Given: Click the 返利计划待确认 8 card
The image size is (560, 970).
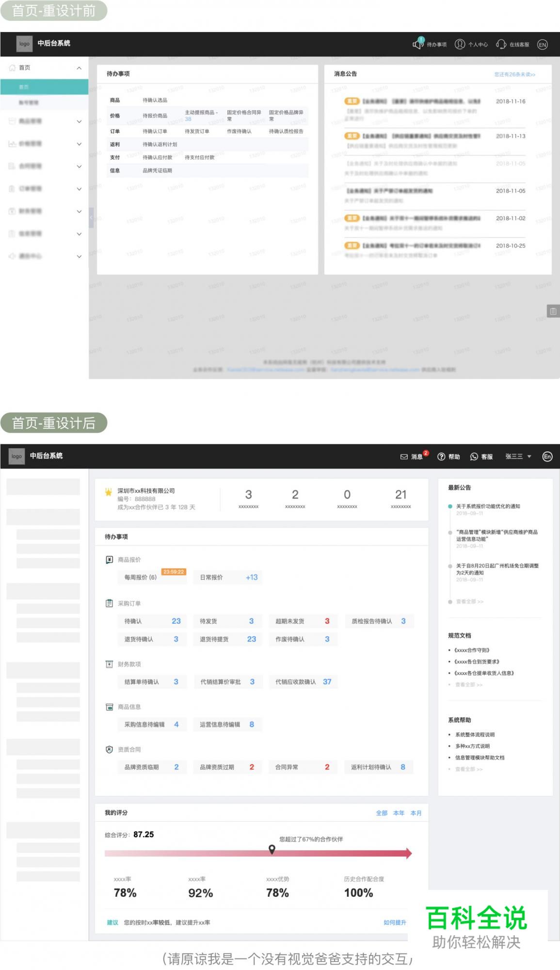Looking at the screenshot, I should [379, 767].
